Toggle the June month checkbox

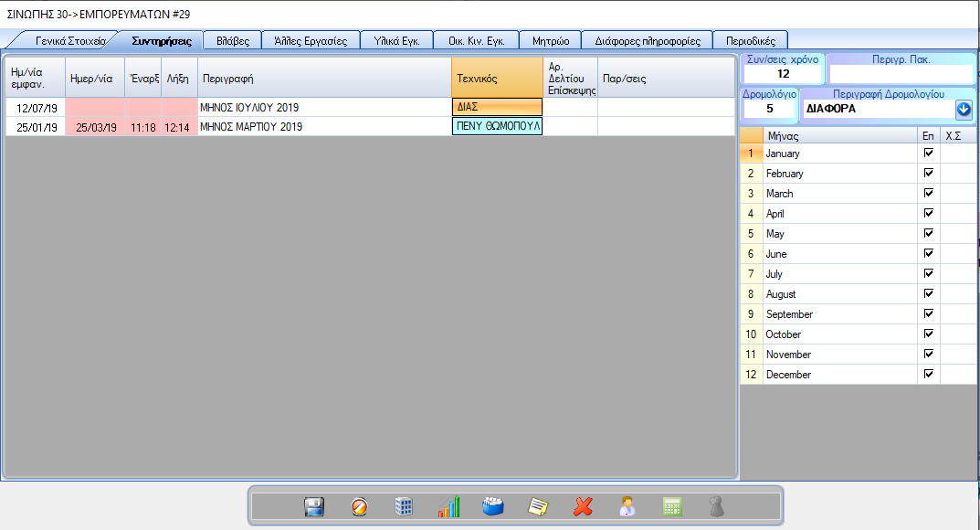click(x=929, y=253)
